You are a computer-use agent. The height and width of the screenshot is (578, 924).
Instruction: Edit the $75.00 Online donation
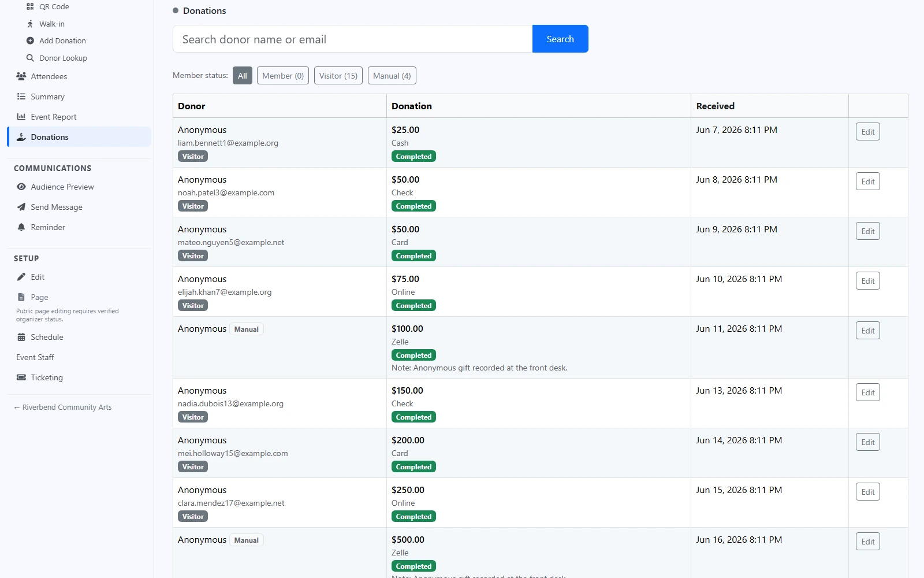tap(867, 281)
